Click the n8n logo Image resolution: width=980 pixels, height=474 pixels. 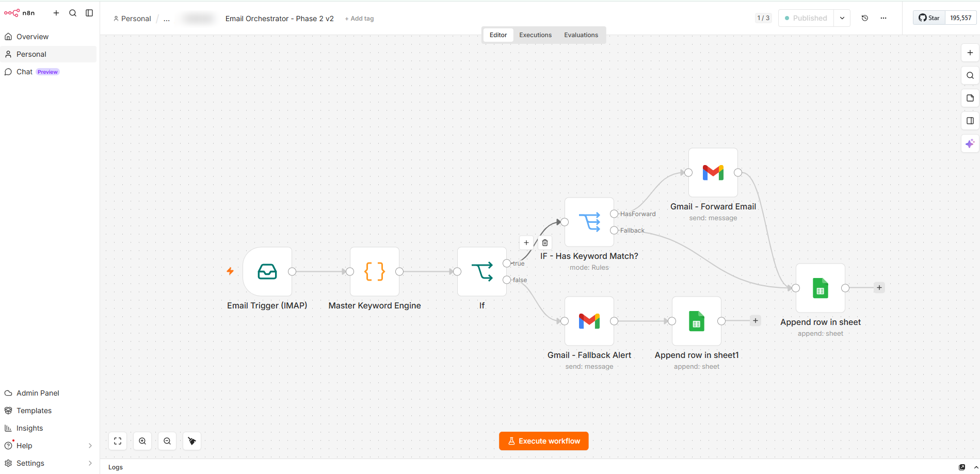[x=20, y=13]
